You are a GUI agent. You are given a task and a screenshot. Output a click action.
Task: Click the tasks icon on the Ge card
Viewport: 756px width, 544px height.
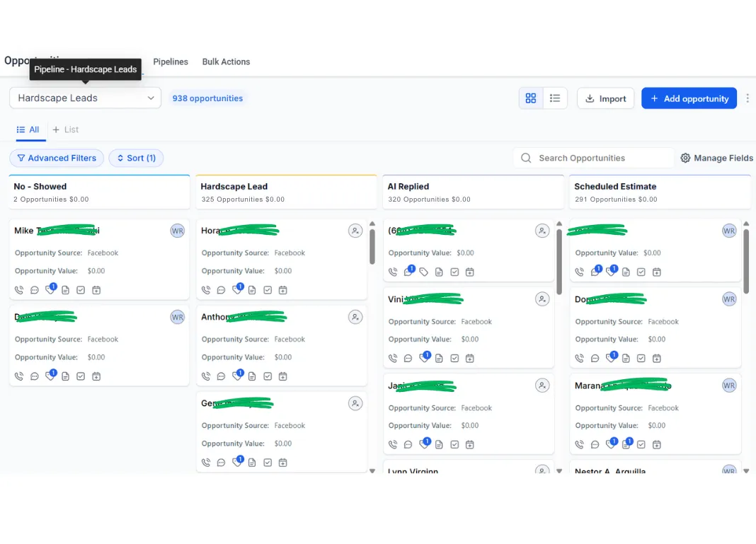268,463
